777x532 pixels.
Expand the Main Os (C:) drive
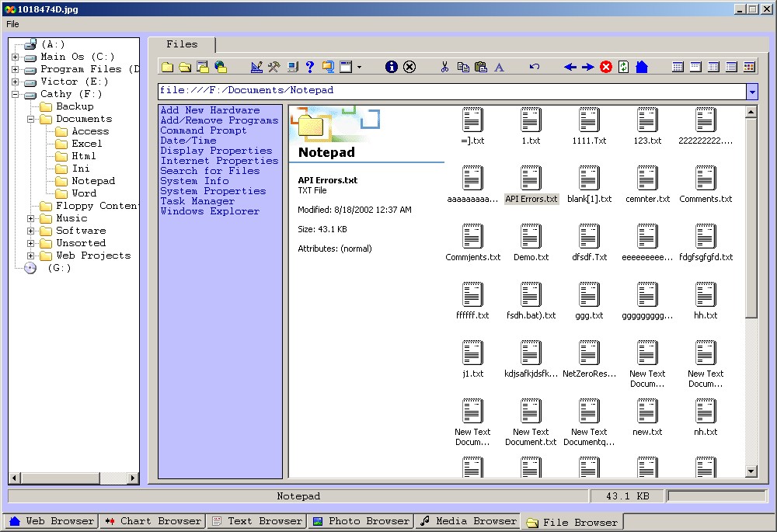(16, 57)
